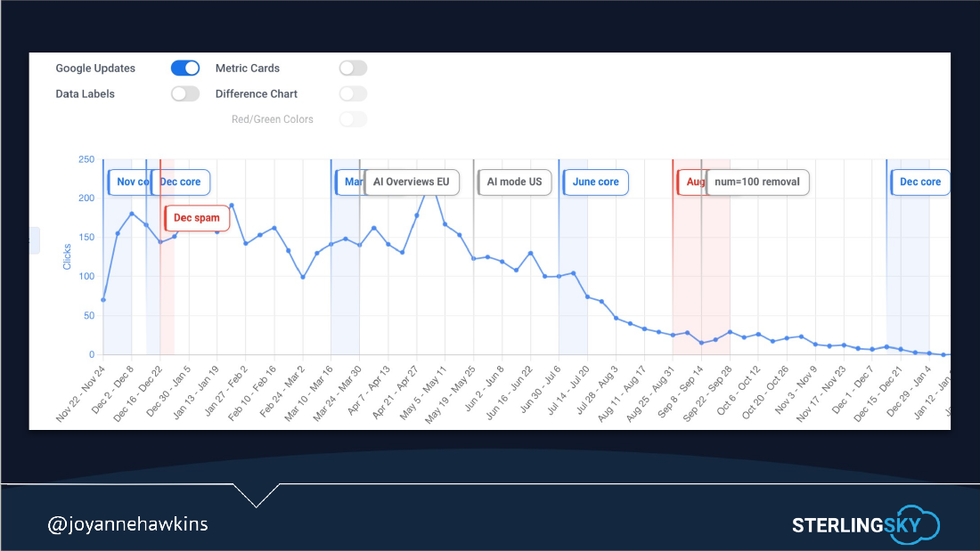Click the SterlingSky logo
Image resolution: width=980 pixels, height=551 pixels.
coord(866,524)
